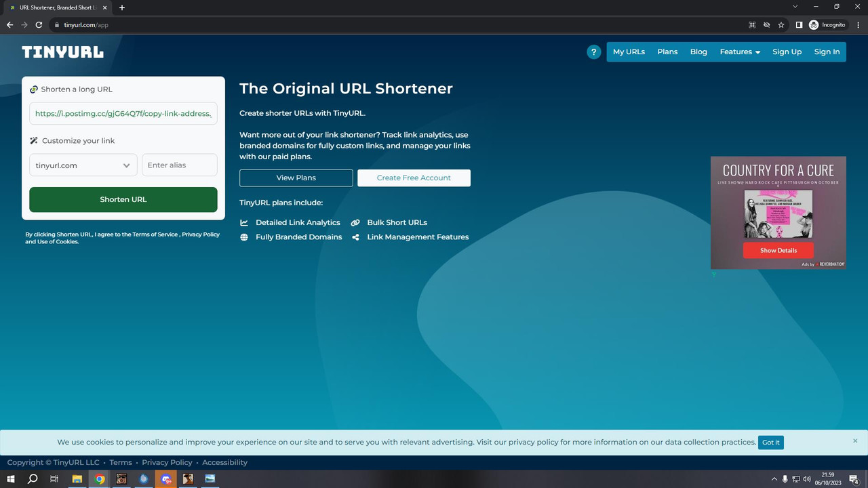Close the URL Shortener tab

(x=104, y=7)
